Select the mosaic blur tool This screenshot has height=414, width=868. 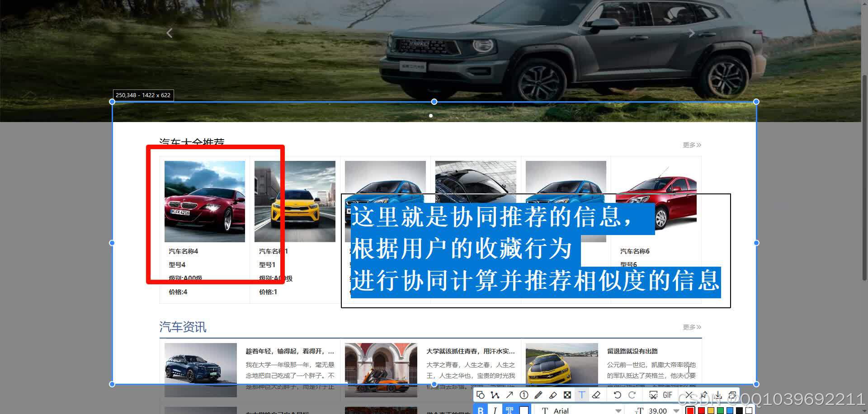[x=567, y=395]
